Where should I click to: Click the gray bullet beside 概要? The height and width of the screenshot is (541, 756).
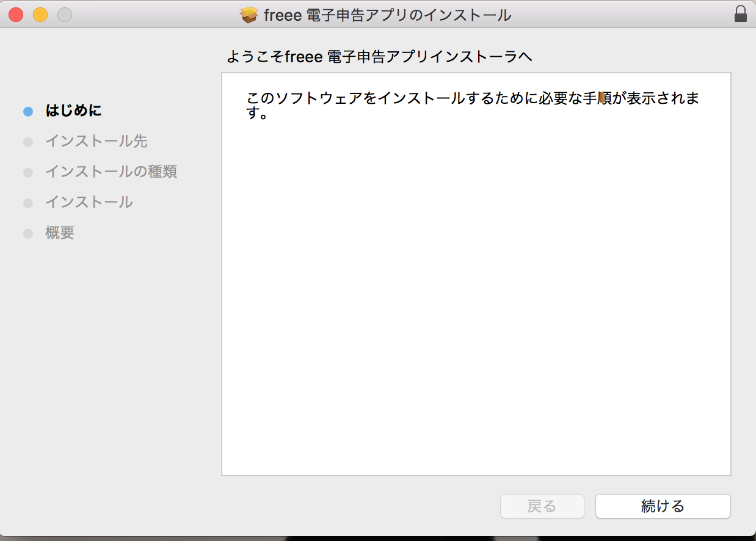27,234
